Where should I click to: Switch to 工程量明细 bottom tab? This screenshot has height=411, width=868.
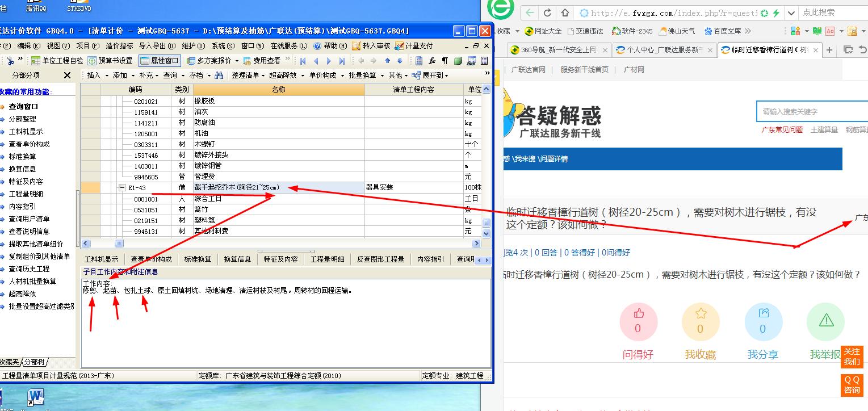327,259
